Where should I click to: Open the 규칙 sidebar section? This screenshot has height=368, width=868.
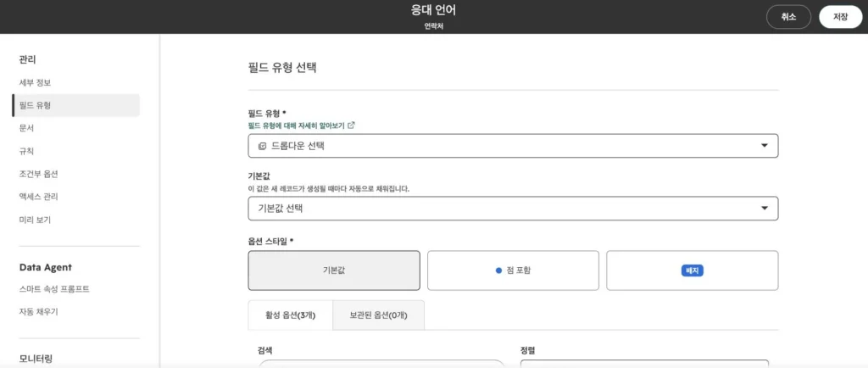click(26, 151)
